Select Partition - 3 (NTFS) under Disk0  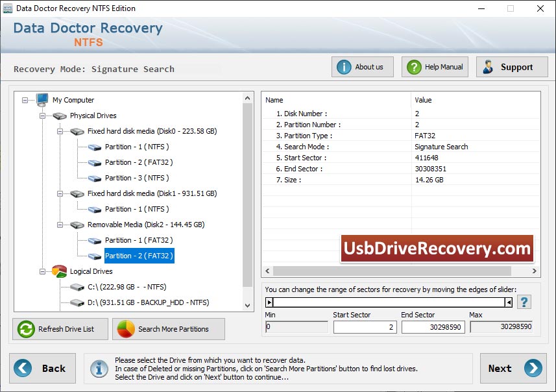137,178
